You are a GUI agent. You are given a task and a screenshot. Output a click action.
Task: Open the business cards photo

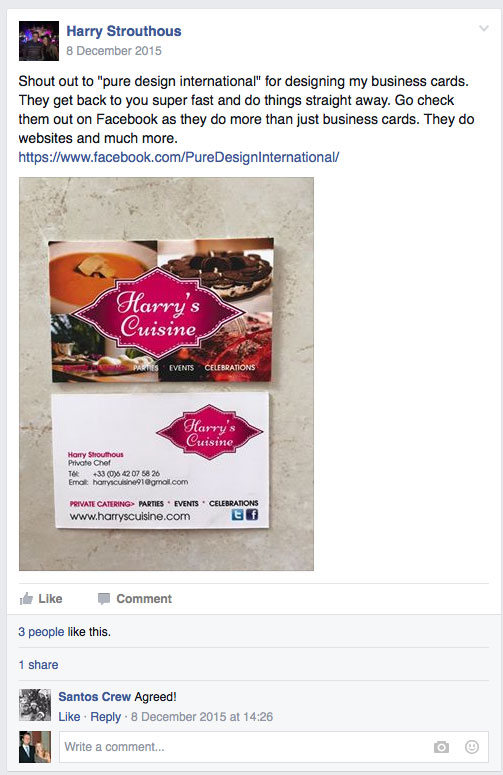click(166, 374)
